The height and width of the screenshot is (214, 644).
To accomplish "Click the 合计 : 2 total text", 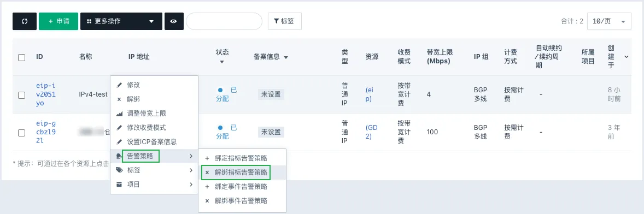I will coord(572,21).
